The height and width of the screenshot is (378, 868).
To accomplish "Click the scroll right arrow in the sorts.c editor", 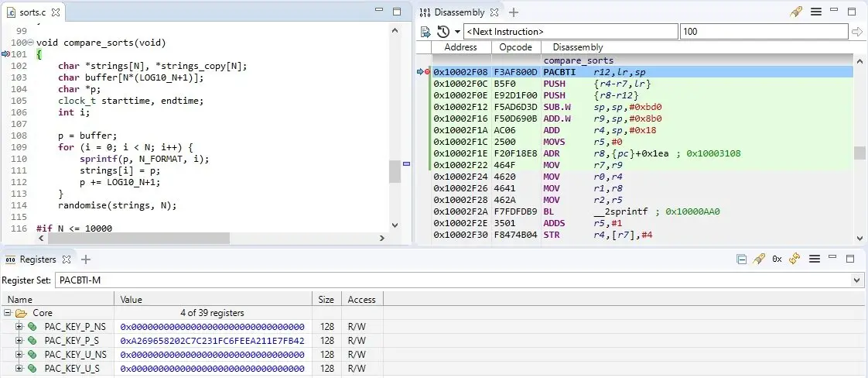I will click(382, 239).
